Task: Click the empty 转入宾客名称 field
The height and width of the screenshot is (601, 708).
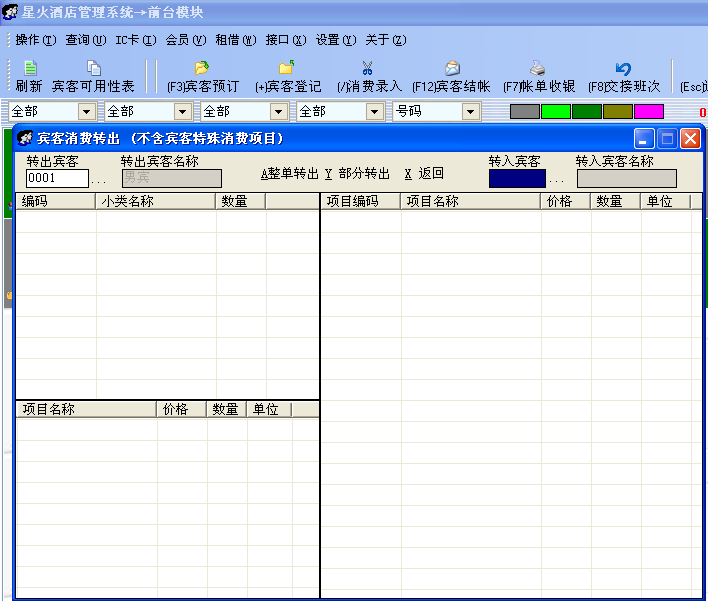Action: (x=627, y=178)
